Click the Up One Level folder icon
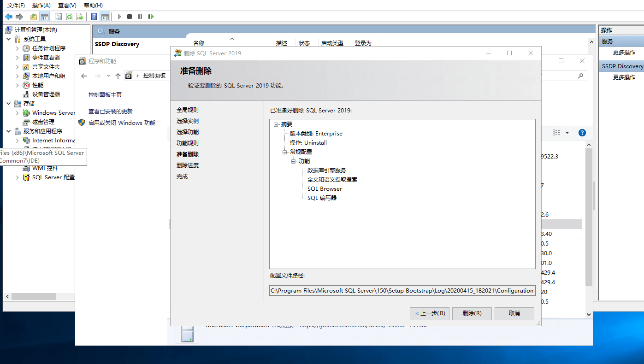Image resolution: width=644 pixels, height=364 pixels. pos(34,17)
